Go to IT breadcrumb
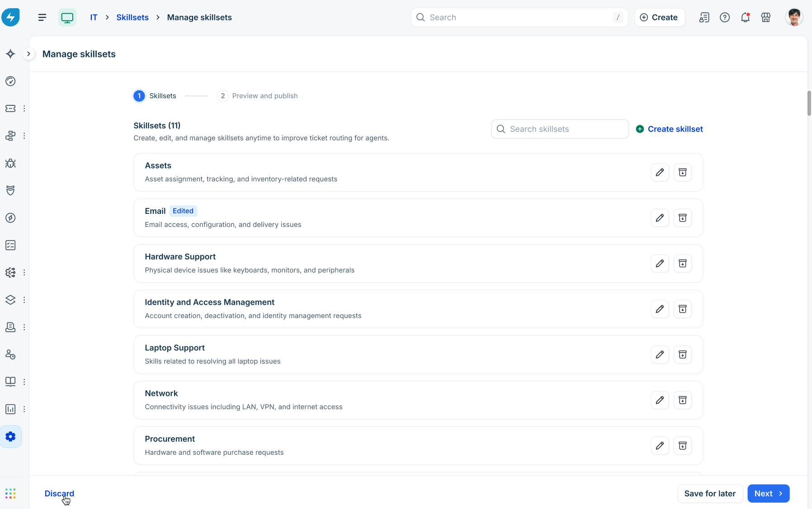Viewport: 812px width, 509px height. 94,17
